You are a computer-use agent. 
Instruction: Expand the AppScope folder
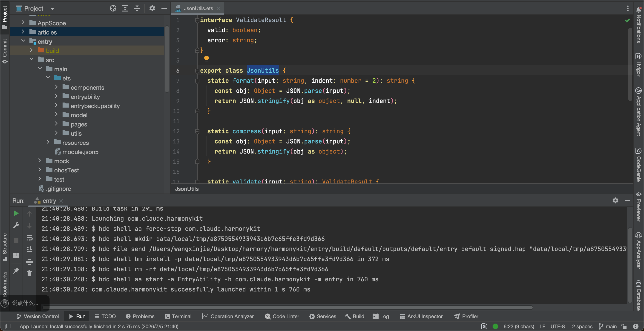(23, 23)
